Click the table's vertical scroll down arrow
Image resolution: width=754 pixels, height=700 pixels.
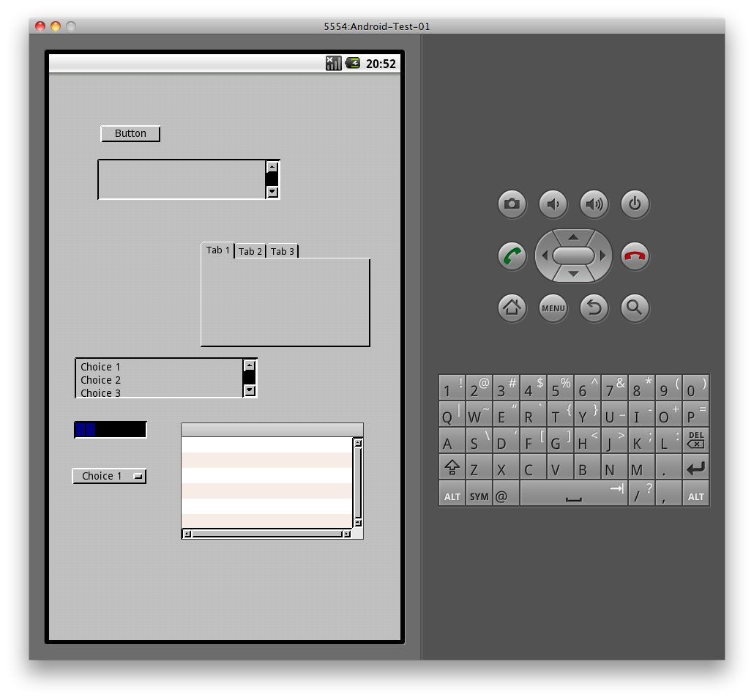tap(358, 523)
